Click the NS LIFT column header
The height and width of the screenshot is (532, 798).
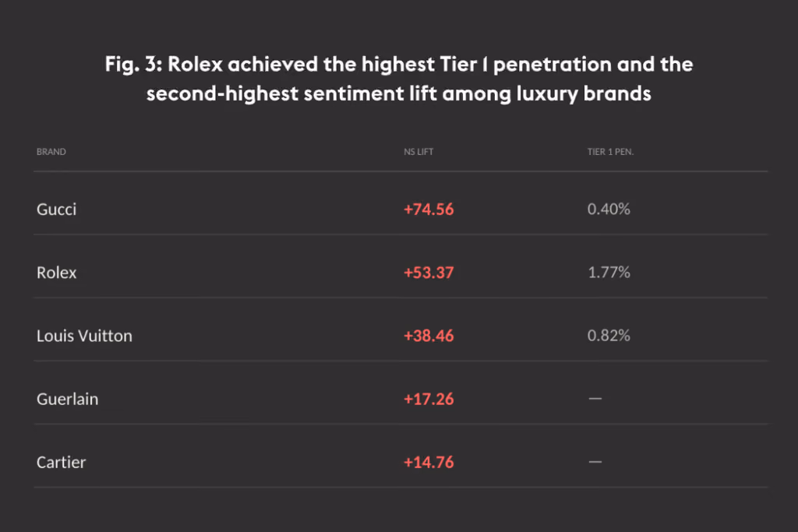point(418,152)
